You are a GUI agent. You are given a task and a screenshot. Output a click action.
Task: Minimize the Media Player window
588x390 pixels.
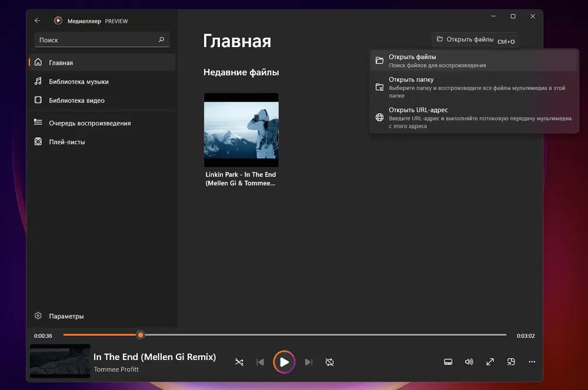tap(493, 16)
